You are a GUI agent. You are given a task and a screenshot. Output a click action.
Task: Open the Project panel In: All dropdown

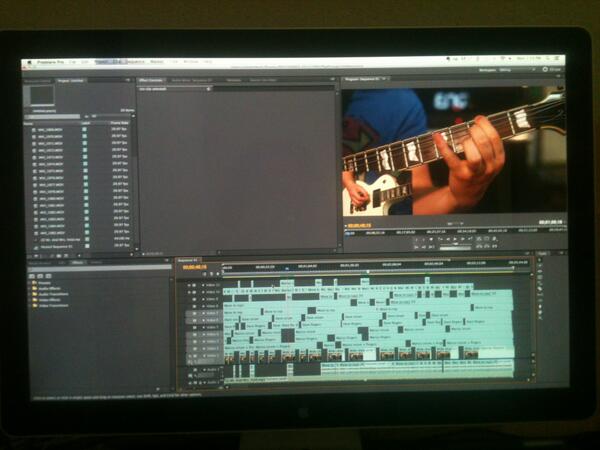pyautogui.click(x=111, y=116)
